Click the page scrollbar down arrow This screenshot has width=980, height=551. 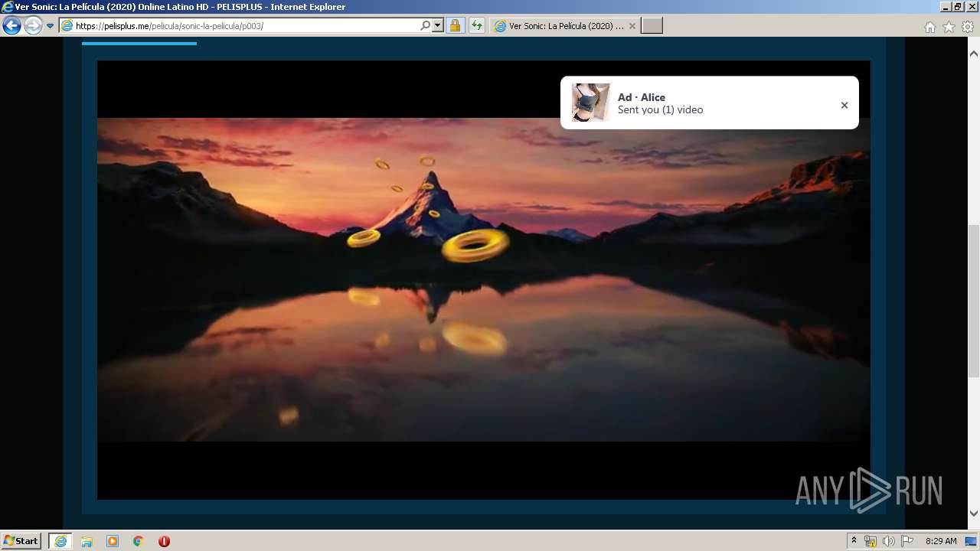[974, 514]
